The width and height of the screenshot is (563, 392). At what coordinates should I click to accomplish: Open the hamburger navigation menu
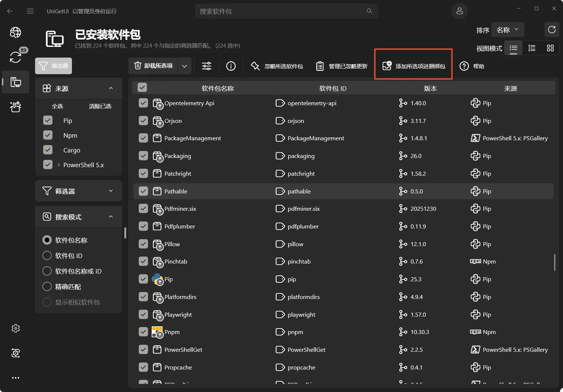click(30, 11)
